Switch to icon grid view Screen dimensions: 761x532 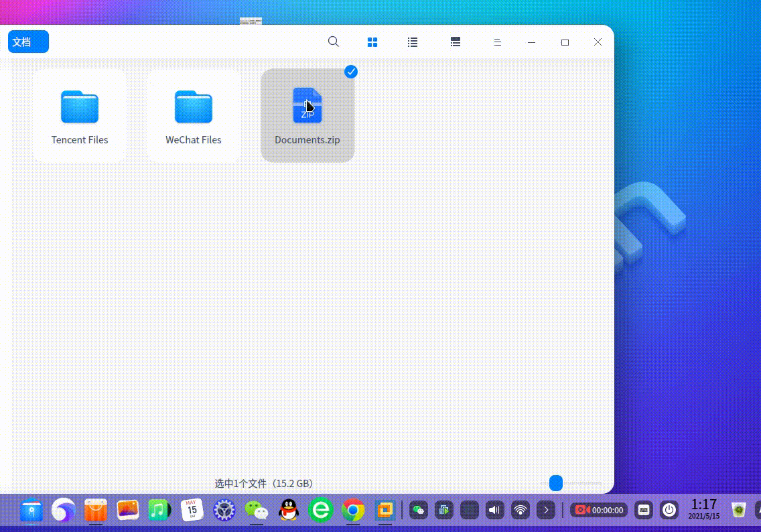372,42
